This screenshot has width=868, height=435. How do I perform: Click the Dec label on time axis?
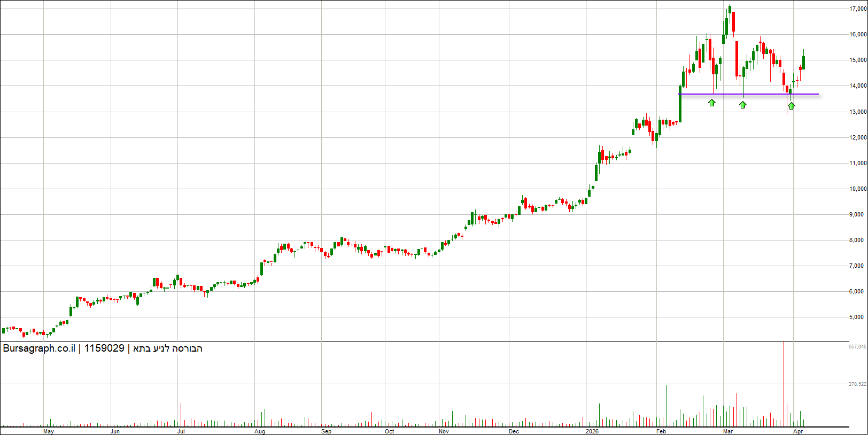pyautogui.click(x=514, y=431)
